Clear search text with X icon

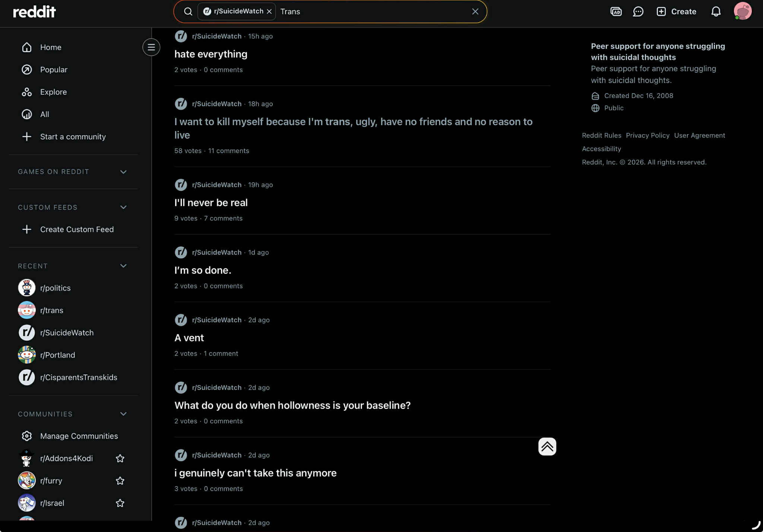pos(475,12)
